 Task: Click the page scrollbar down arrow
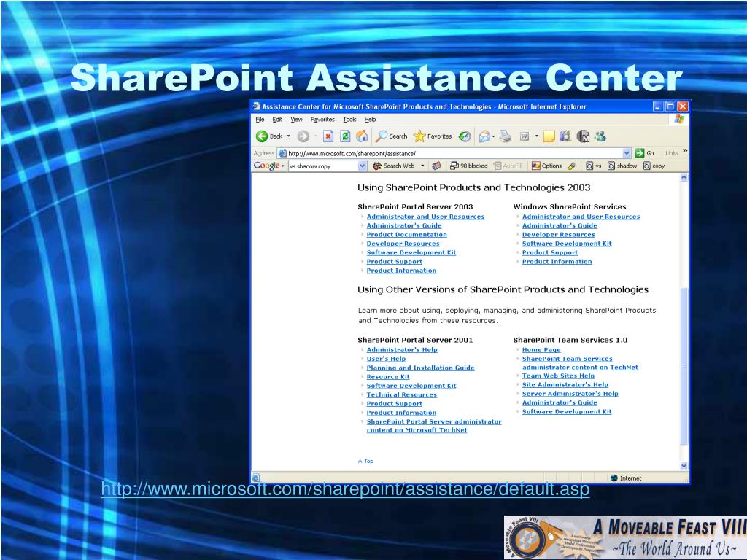684,466
